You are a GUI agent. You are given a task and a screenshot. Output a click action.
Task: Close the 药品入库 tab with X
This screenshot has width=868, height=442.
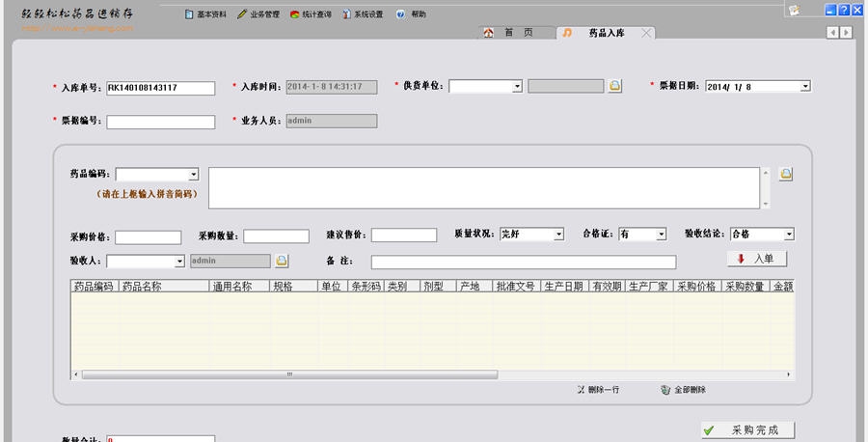coord(646,33)
